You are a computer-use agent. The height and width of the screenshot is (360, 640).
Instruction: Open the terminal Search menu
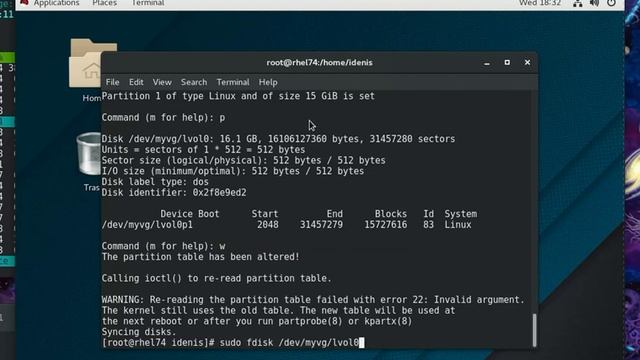click(x=194, y=82)
